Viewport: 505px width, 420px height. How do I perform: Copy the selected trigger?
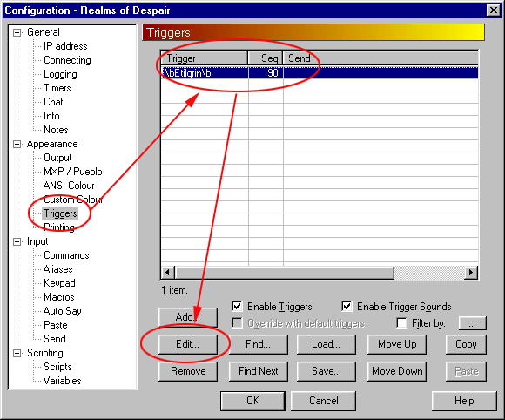click(466, 344)
